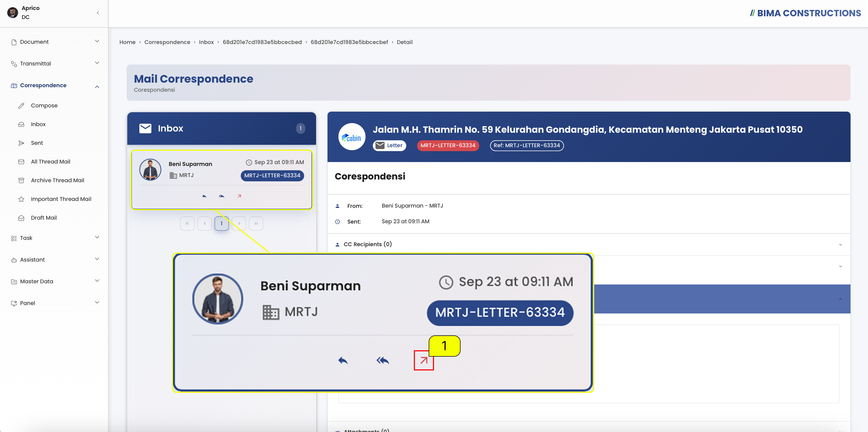Go to the Sent mail folder
Viewport: 868px width, 432px height.
pos(37,143)
